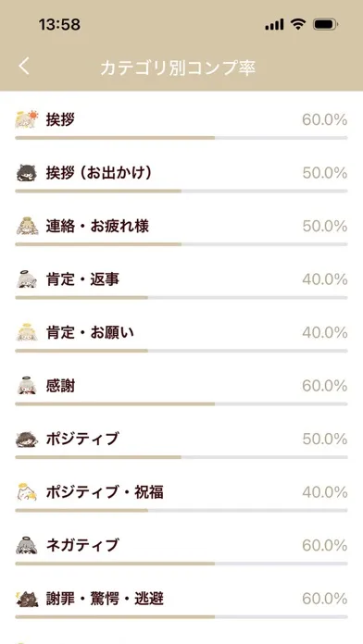The image size is (363, 644).
Task: Click the 40.0% value for 肯定・返事
Action: pos(325,279)
